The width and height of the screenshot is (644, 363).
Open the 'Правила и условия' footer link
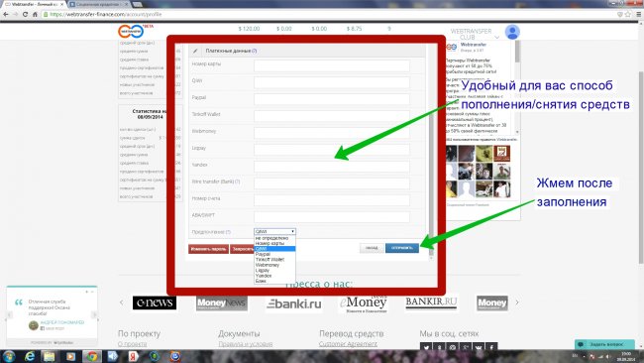pyautogui.click(x=245, y=344)
